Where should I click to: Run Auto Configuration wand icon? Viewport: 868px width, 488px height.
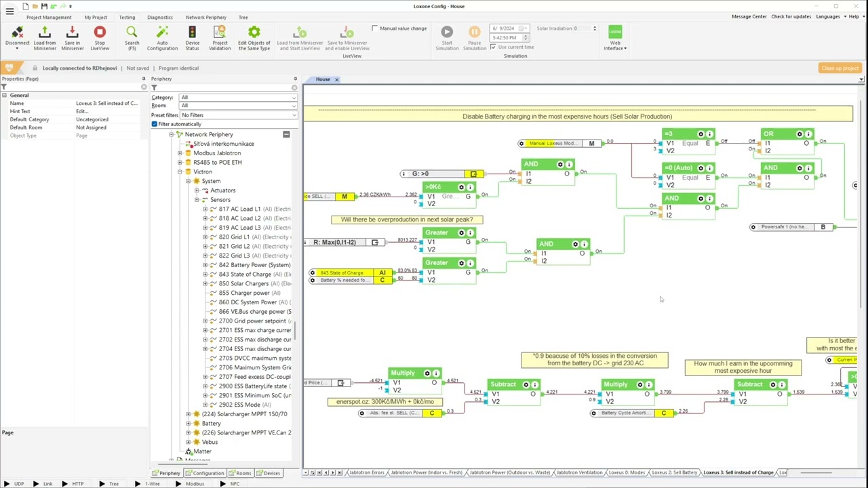point(162,32)
